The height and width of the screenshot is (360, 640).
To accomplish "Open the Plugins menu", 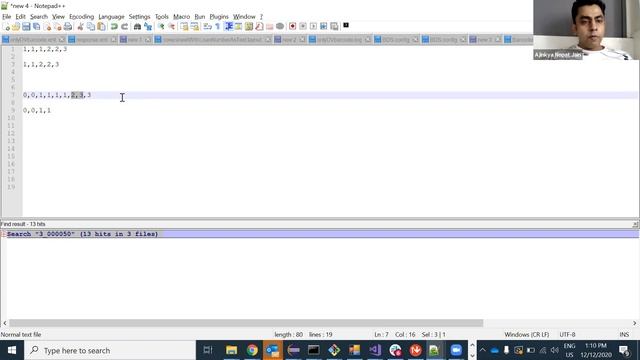I will click(219, 17).
